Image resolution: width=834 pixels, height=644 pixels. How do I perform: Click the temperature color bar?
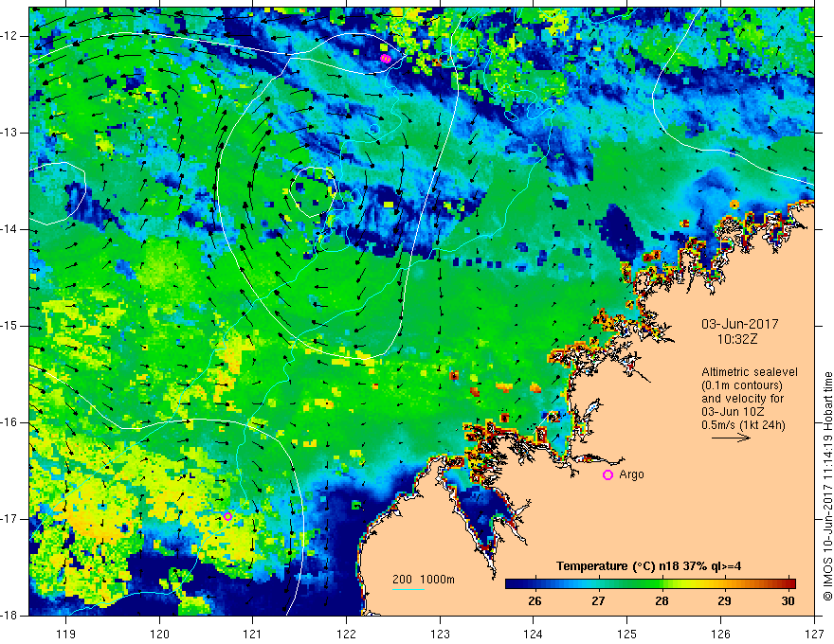(x=650, y=584)
